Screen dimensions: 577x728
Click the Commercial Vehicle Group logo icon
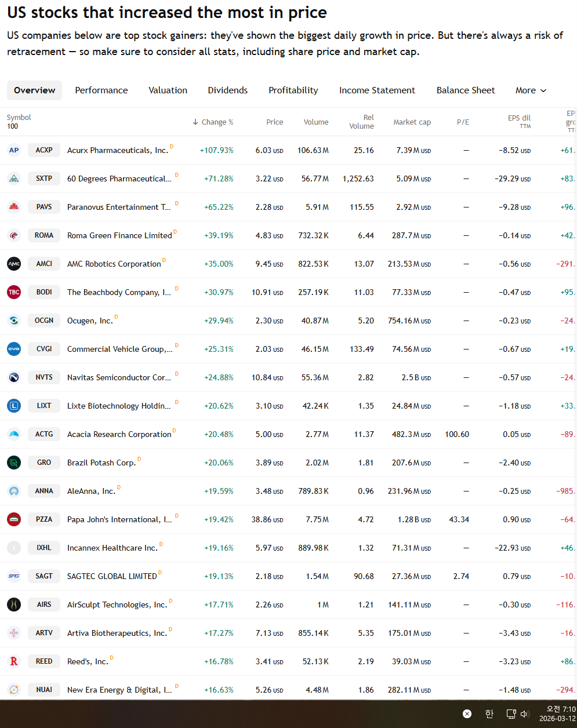pyautogui.click(x=14, y=349)
